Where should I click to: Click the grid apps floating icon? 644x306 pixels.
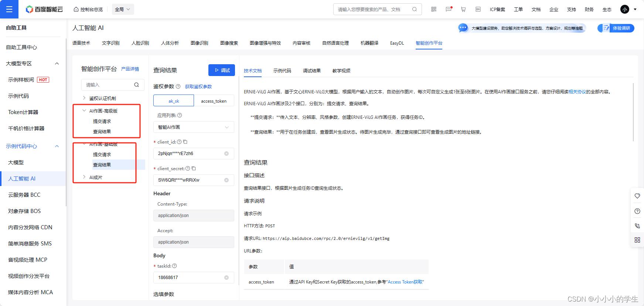coord(637,240)
